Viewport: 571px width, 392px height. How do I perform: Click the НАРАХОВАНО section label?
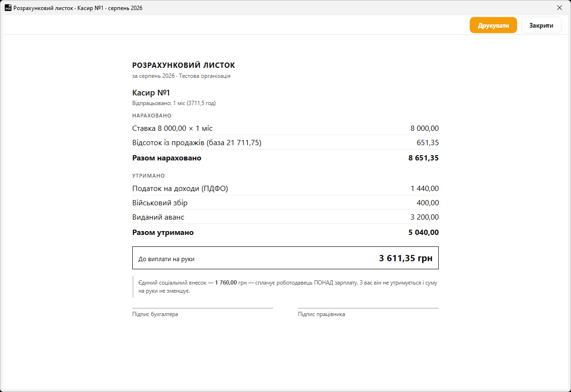point(152,116)
